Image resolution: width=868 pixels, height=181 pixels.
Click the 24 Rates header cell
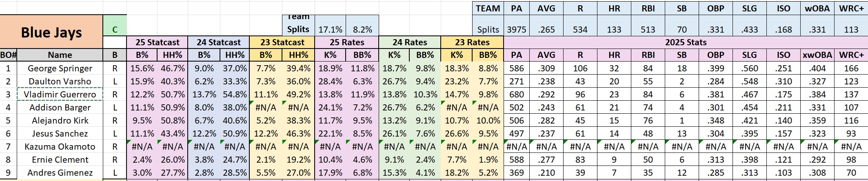[x=410, y=42]
